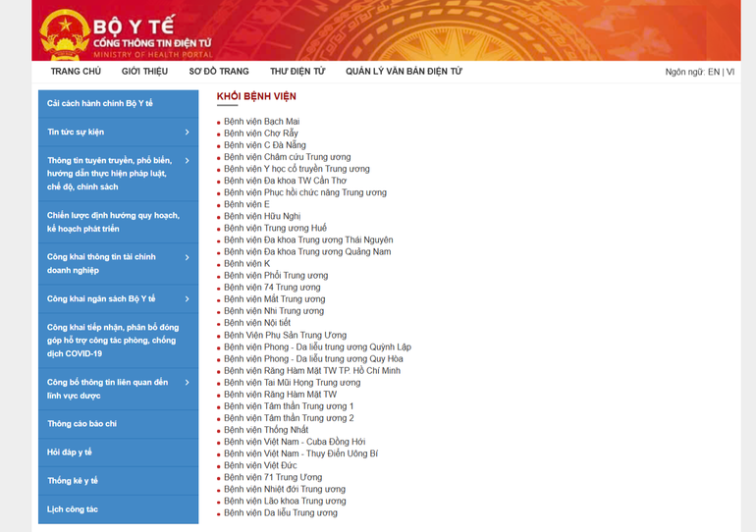Image resolution: width=756 pixels, height=532 pixels.
Task: Click the national emblem logo in header
Action: click(x=64, y=35)
